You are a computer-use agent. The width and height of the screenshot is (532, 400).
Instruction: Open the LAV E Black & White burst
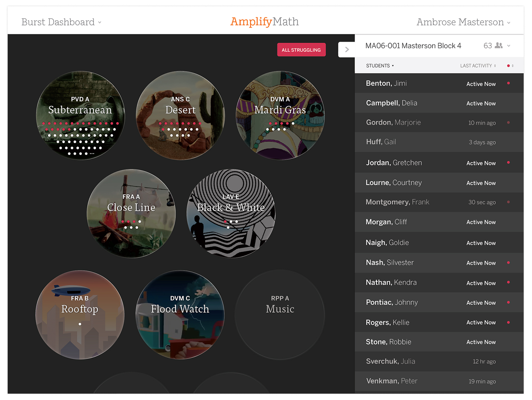click(x=231, y=213)
